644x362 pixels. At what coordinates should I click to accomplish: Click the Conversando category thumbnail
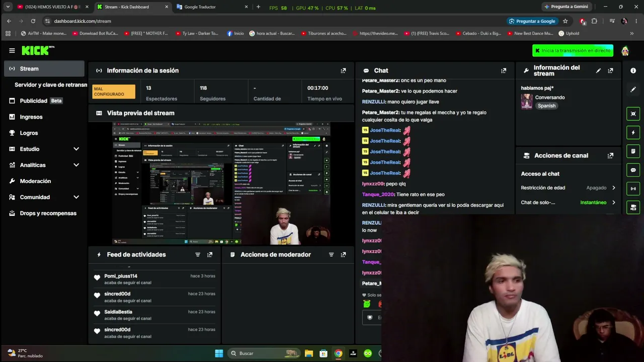click(527, 102)
